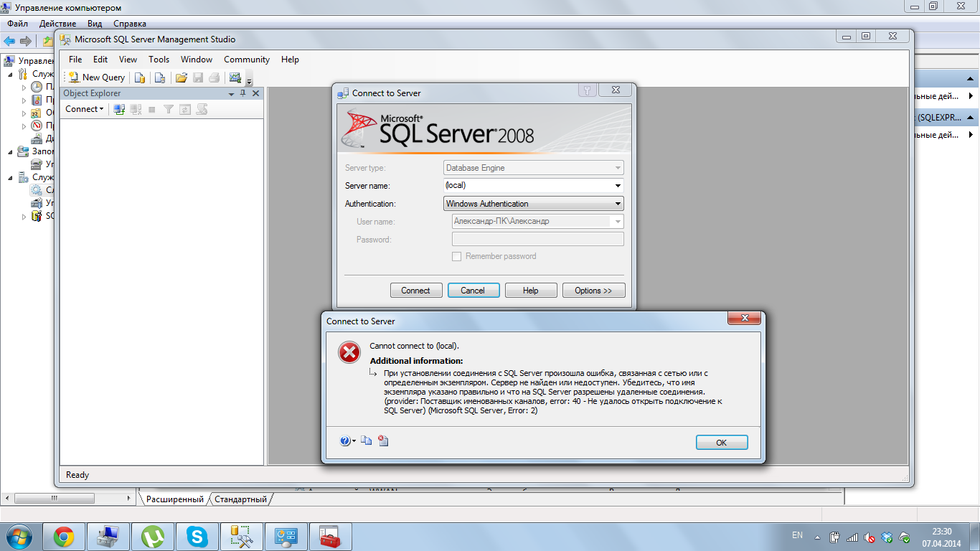Viewport: 980px width, 551px height.
Task: Open Skype from the taskbar
Action: click(197, 536)
